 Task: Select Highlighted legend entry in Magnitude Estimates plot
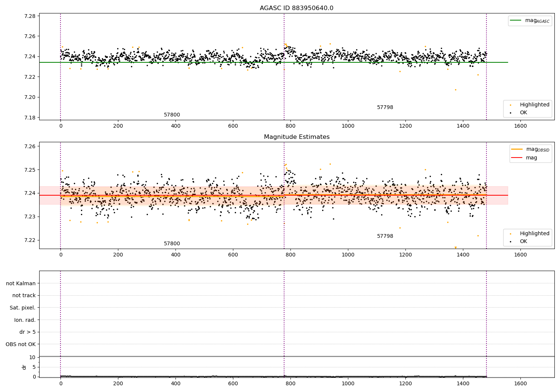coord(530,234)
